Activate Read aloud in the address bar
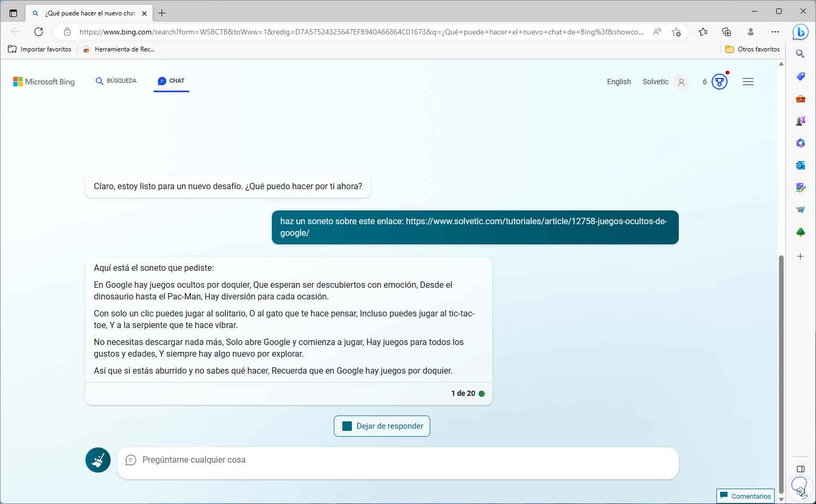The height and width of the screenshot is (504, 816). 657,32
